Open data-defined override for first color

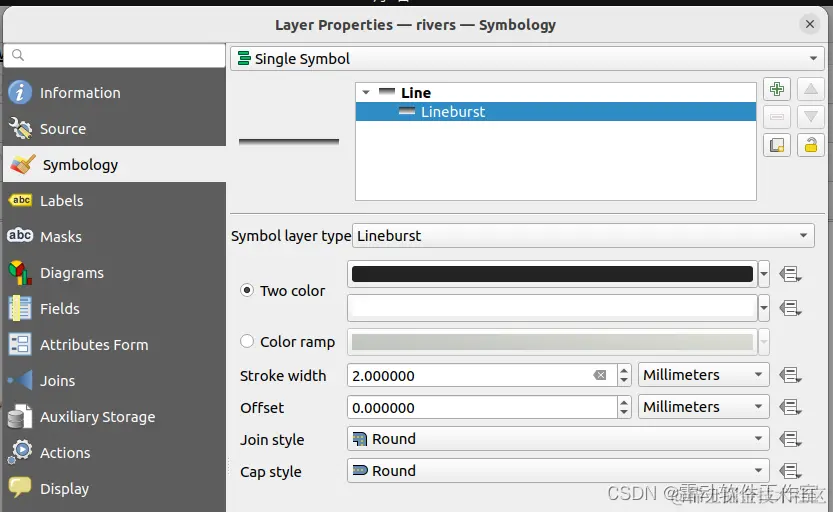tap(790, 274)
